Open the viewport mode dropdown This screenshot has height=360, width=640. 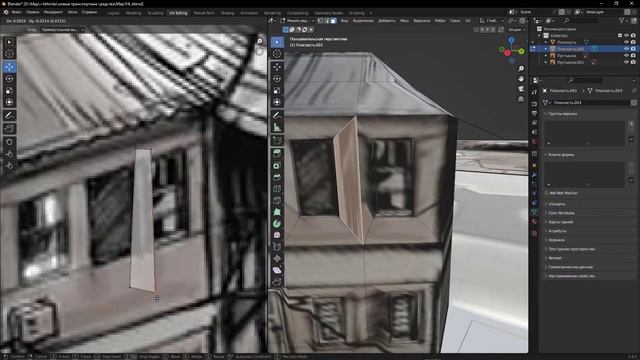297,20
